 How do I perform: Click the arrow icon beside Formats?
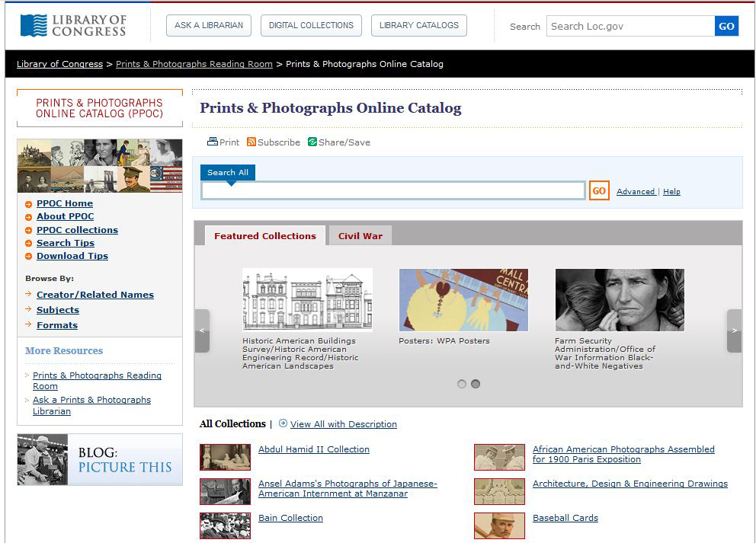28,324
